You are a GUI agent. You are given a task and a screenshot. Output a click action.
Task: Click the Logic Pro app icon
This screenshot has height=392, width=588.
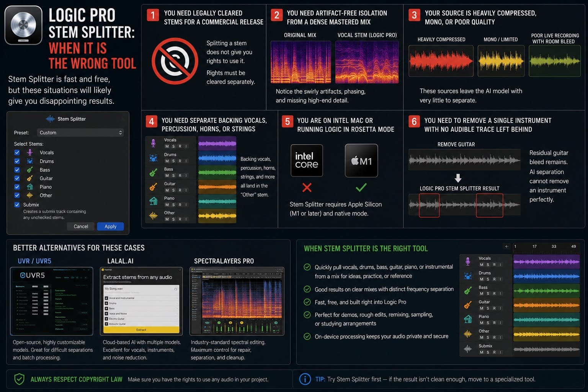[23, 25]
